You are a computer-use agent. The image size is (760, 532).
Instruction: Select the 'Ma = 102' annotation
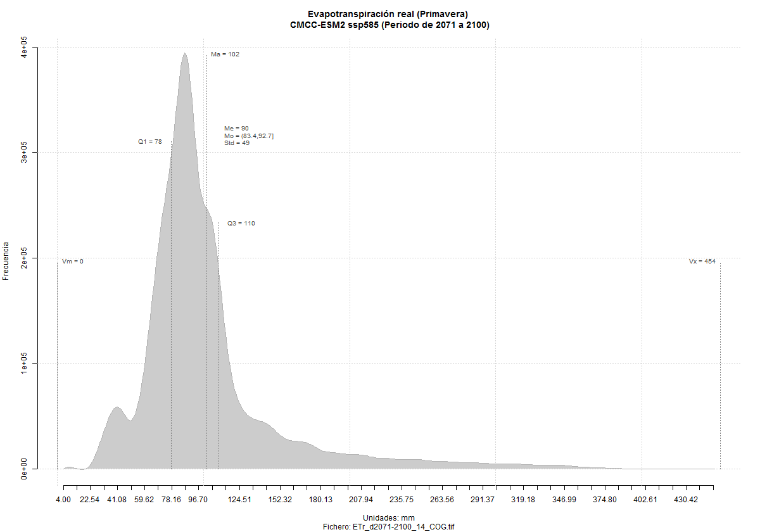(225, 54)
